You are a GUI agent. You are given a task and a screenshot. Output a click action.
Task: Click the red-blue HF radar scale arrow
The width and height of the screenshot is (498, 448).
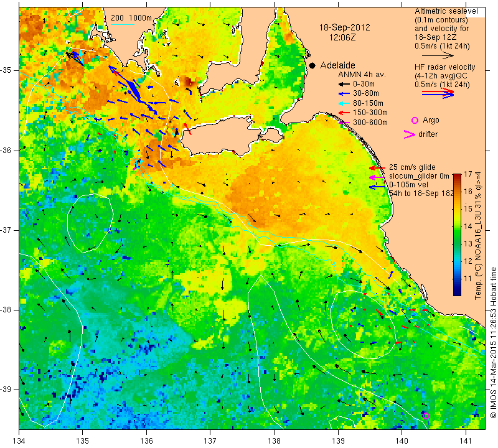coord(438,93)
